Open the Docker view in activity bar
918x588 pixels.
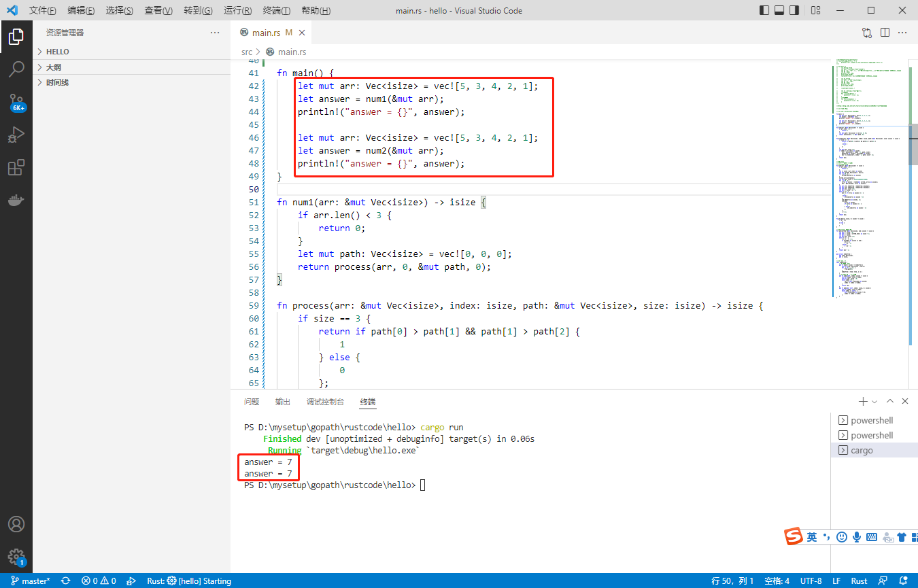click(x=16, y=200)
